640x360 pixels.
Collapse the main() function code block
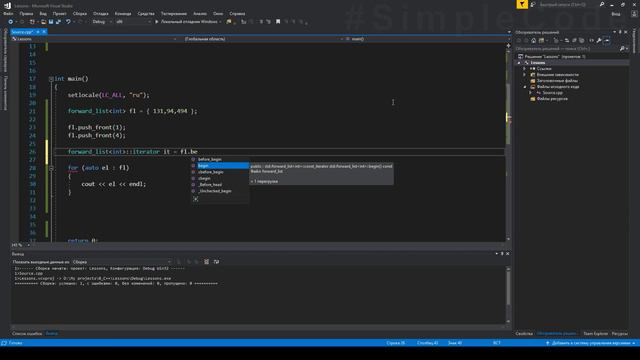point(51,79)
